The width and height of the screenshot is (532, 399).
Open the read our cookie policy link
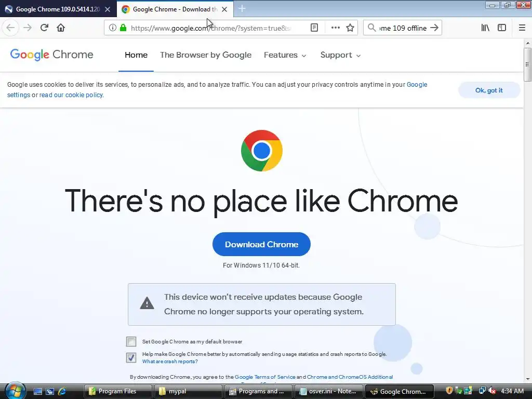click(x=71, y=95)
